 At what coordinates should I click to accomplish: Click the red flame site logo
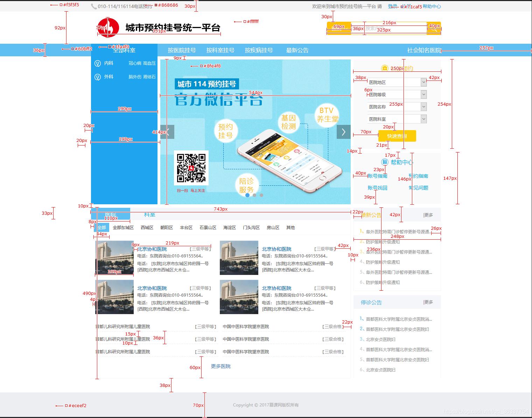108,28
